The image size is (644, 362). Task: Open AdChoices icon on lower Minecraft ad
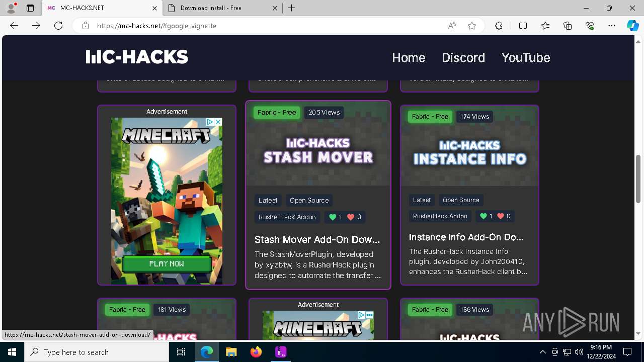coord(361,315)
